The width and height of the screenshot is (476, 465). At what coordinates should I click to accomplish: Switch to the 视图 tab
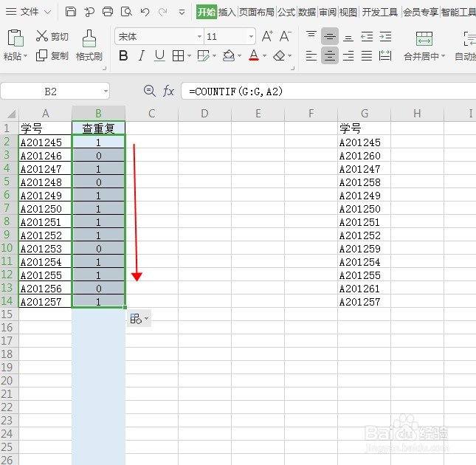[348, 12]
